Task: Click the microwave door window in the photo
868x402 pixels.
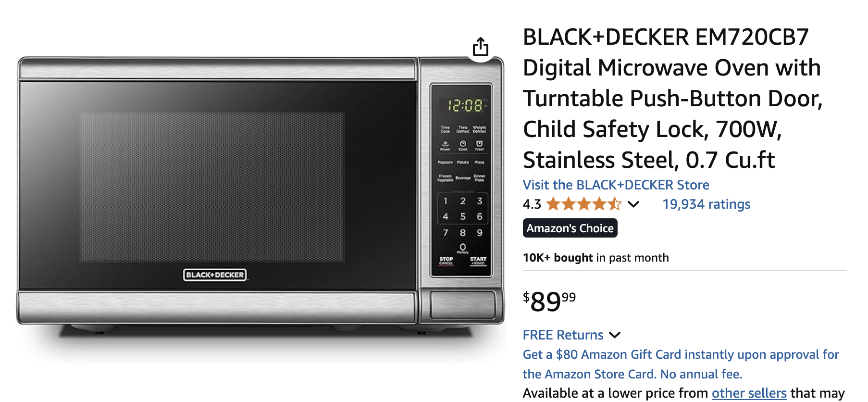Action: pos(212,187)
